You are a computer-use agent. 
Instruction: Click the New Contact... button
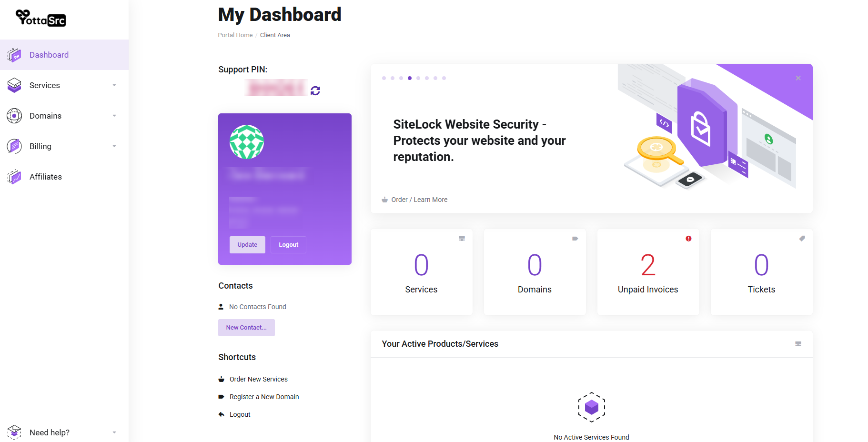pyautogui.click(x=246, y=328)
